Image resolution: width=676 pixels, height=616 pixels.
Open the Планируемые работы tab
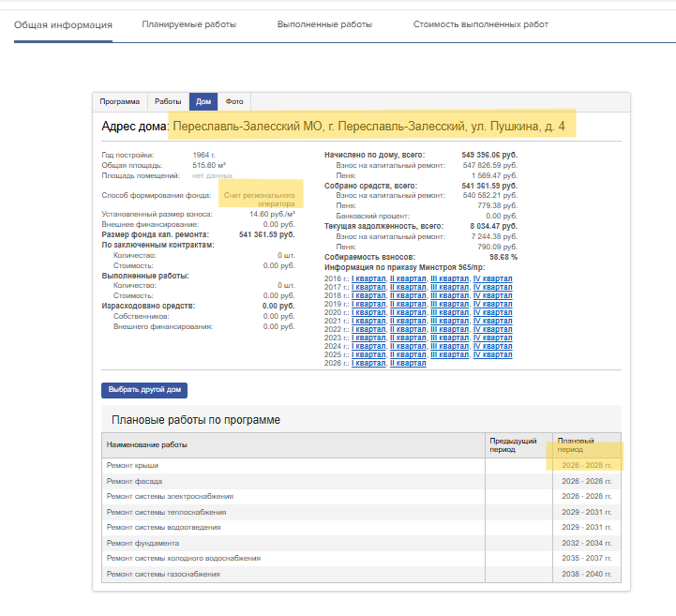pyautogui.click(x=188, y=24)
